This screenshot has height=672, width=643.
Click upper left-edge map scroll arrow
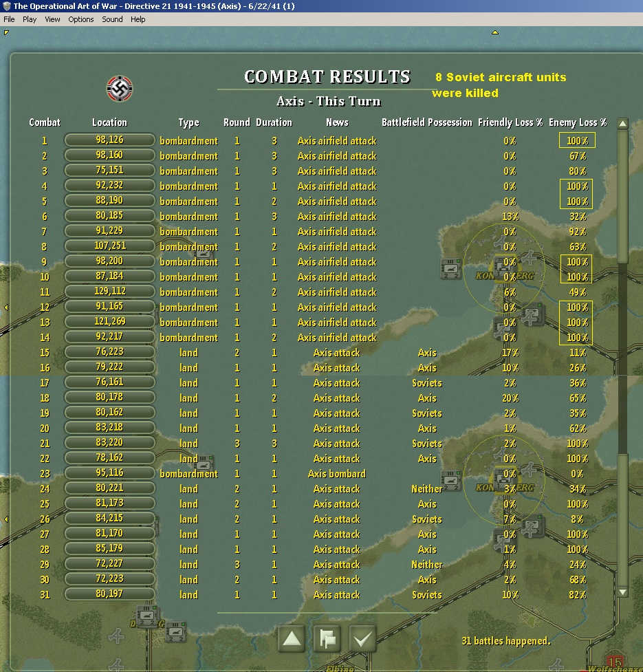tap(6, 307)
